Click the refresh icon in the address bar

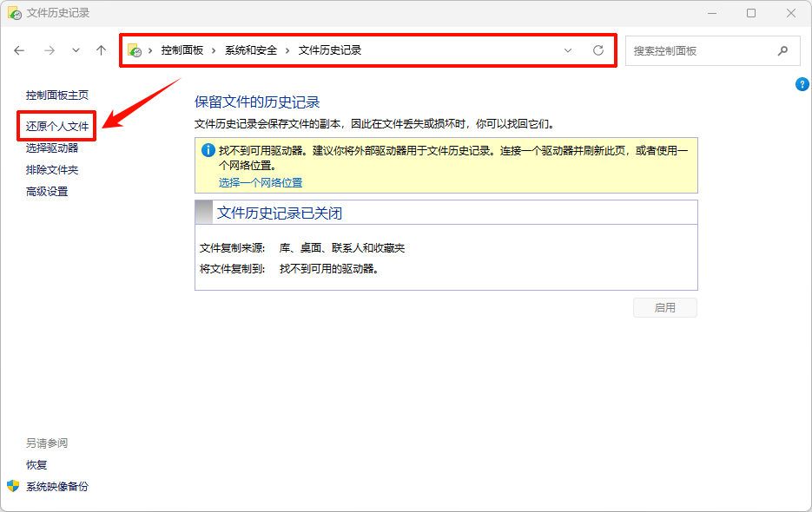(x=598, y=50)
